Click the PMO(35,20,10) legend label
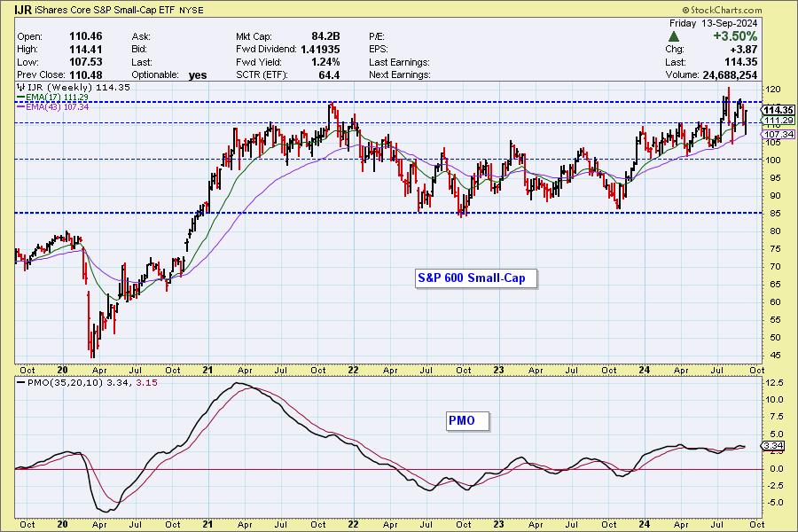Image resolution: width=798 pixels, height=532 pixels. [x=65, y=382]
